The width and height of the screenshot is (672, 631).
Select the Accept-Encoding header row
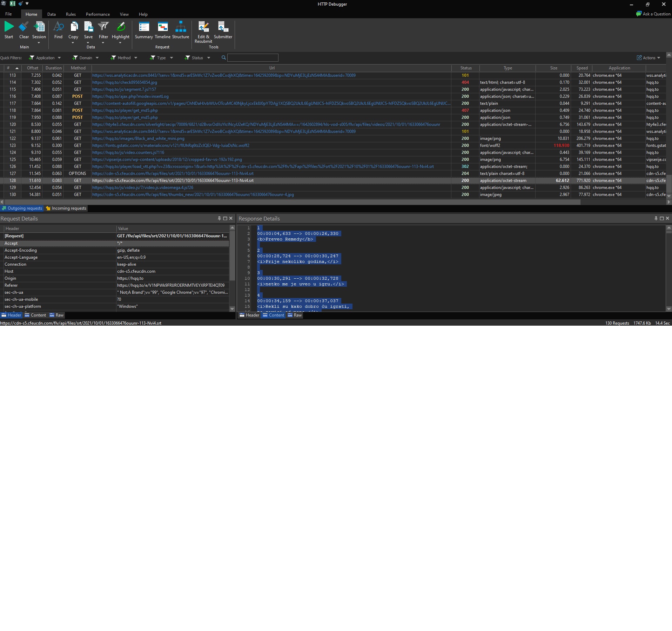tap(116, 250)
